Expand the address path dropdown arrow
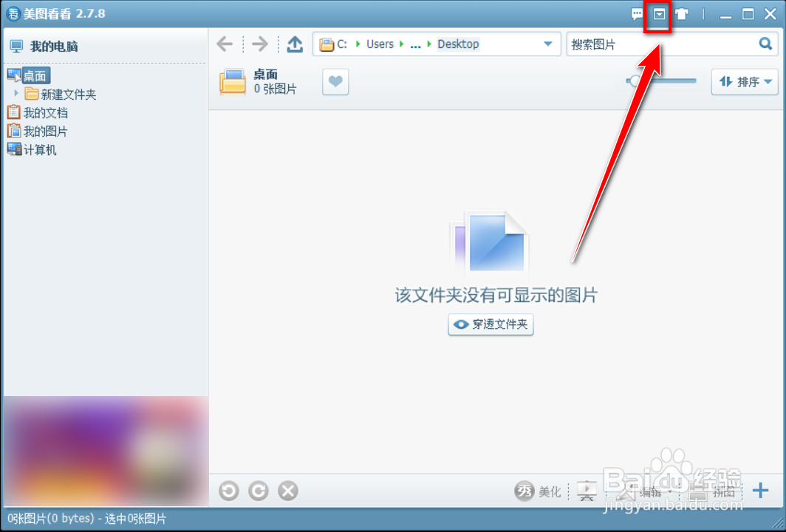The image size is (786, 532). [548, 44]
